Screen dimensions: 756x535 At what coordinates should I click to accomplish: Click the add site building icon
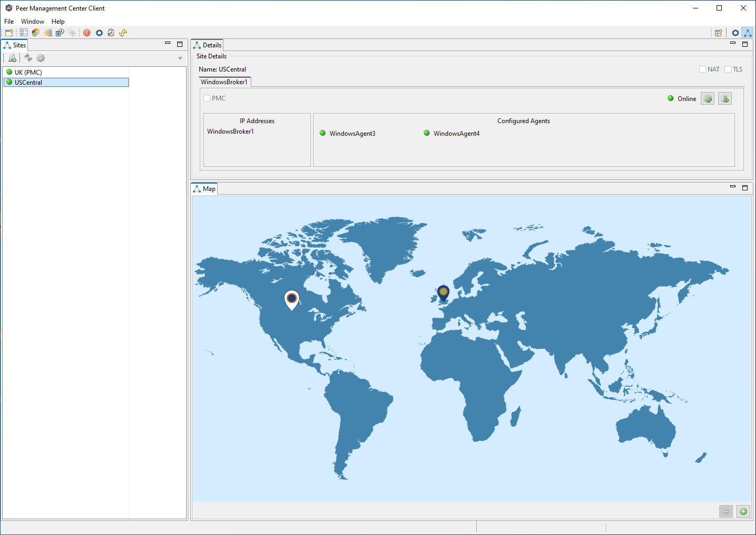click(x=12, y=58)
